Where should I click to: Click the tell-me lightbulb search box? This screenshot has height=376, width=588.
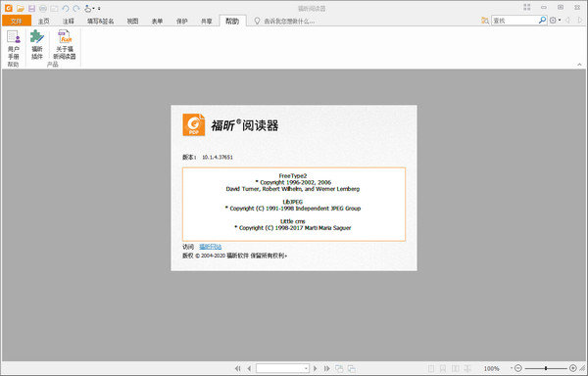(284, 22)
